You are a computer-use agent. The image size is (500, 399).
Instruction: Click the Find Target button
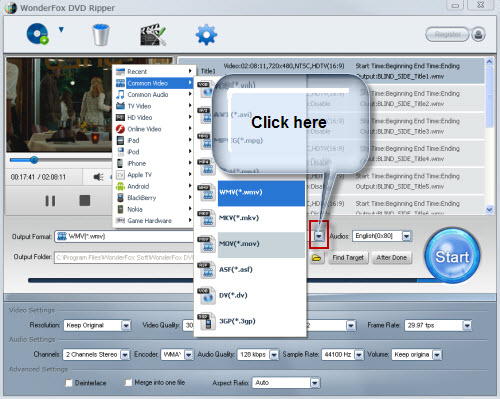pos(348,257)
